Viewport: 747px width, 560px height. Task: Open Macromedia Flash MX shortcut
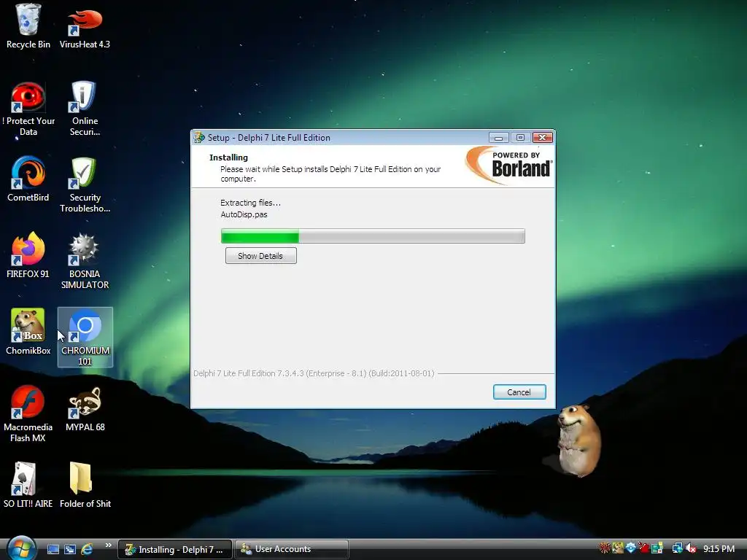tap(28, 413)
